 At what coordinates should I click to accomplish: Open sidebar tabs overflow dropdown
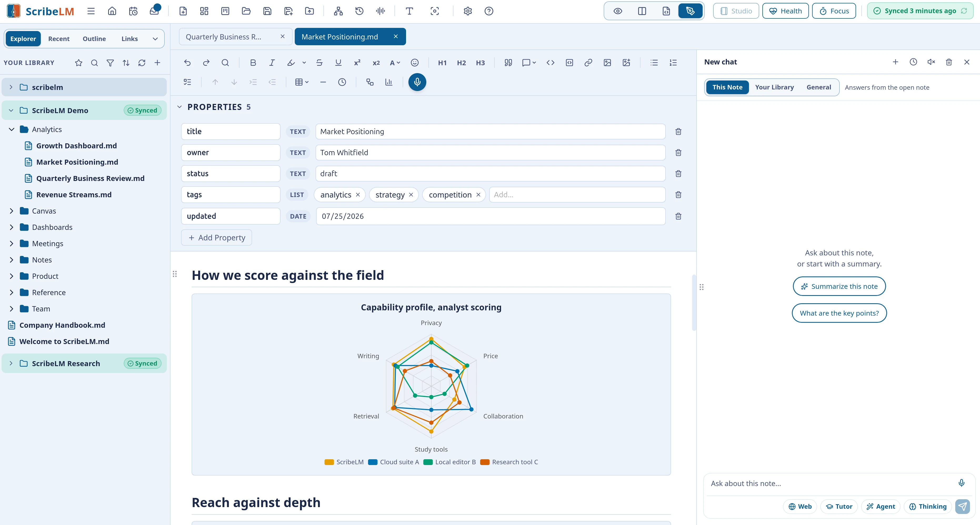pos(155,39)
